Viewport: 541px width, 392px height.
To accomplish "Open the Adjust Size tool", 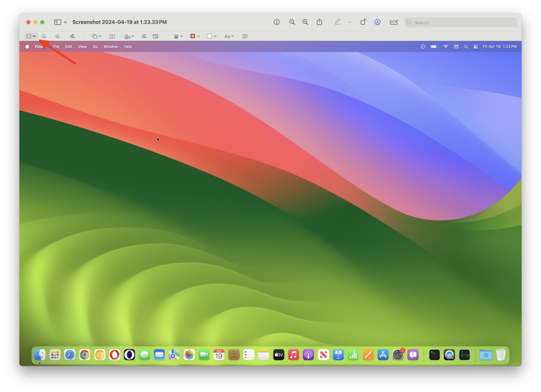I will pyautogui.click(x=155, y=36).
